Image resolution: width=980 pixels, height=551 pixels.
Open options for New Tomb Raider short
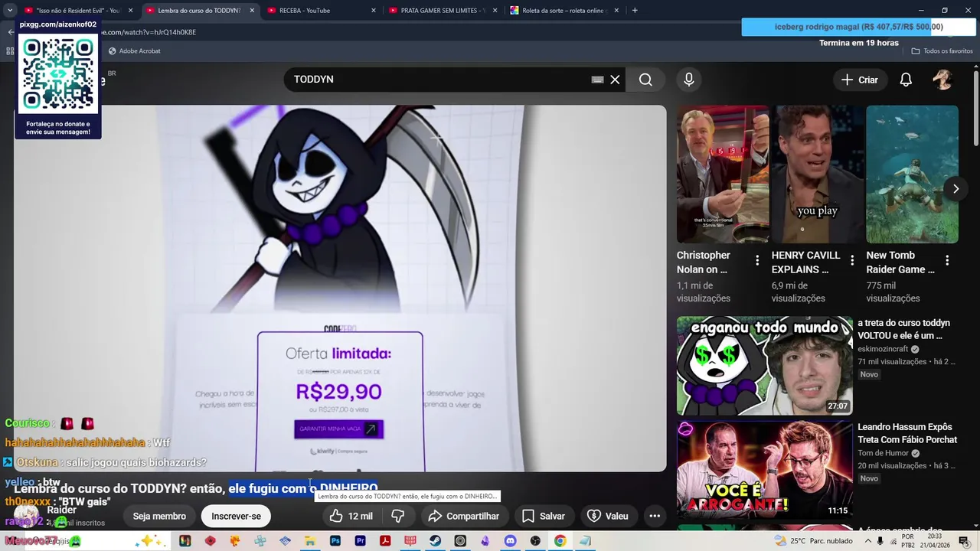[947, 261]
